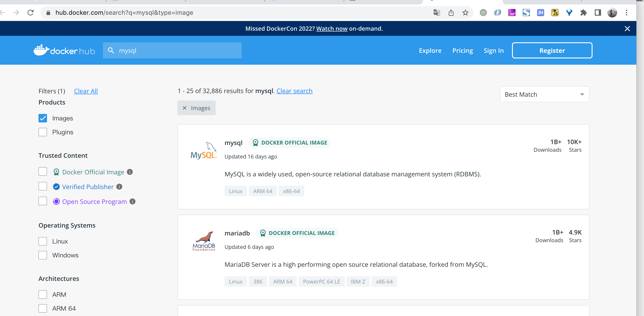Click the Clear search link
644x316 pixels.
click(x=294, y=91)
